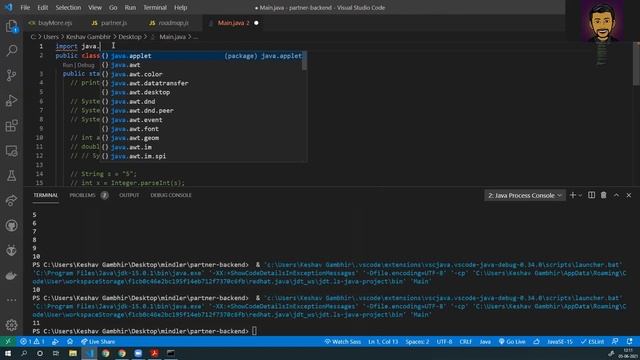Split the terminal panel
Viewport: 640px width, 360px height.
coord(591,195)
